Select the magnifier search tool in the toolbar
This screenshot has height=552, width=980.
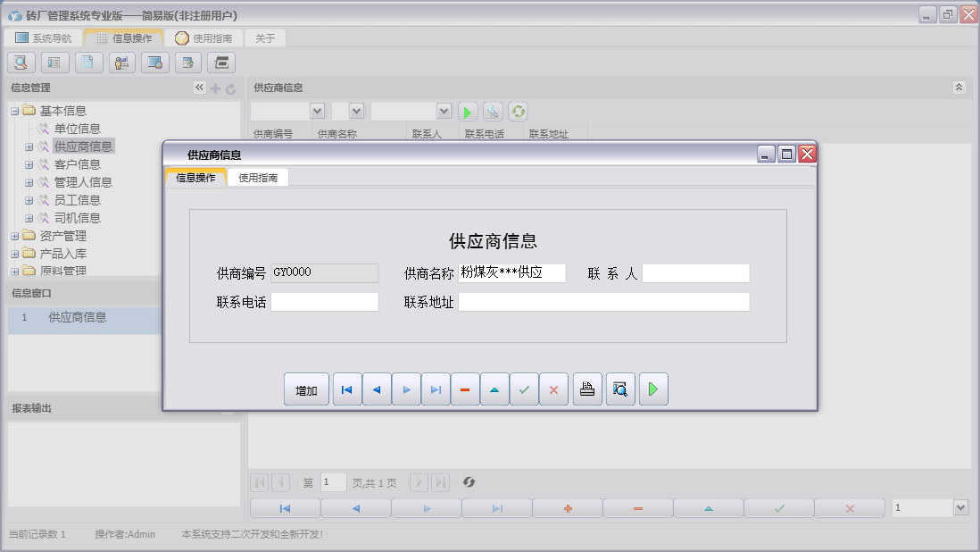[20, 63]
